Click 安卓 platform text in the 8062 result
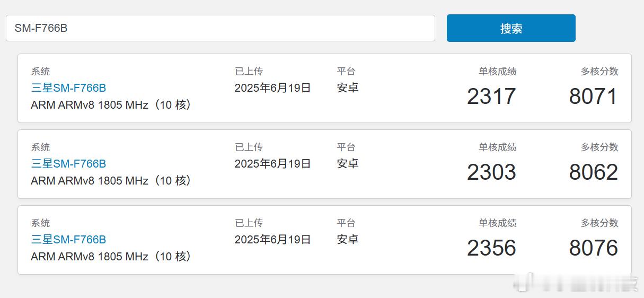644x298 pixels. (348, 164)
